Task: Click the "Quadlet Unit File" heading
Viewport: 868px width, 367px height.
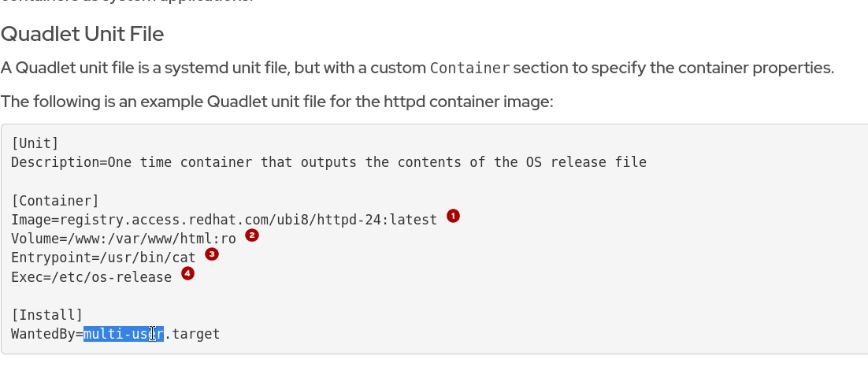Action: coord(82,34)
